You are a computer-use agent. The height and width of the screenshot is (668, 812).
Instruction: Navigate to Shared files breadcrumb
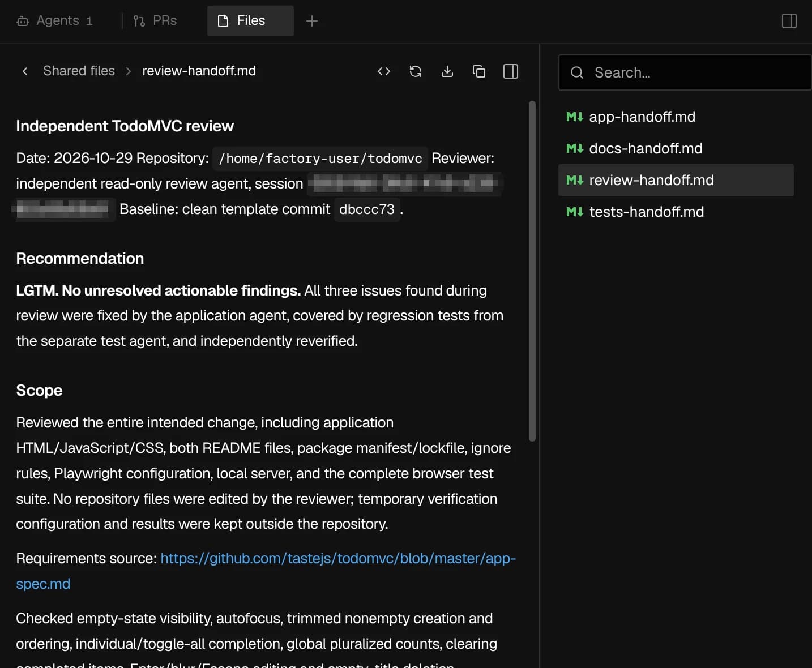[x=79, y=71]
